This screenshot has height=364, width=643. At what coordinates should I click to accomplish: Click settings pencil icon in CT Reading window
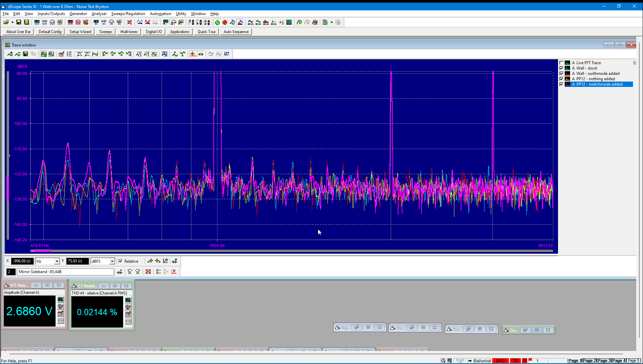coord(128,314)
